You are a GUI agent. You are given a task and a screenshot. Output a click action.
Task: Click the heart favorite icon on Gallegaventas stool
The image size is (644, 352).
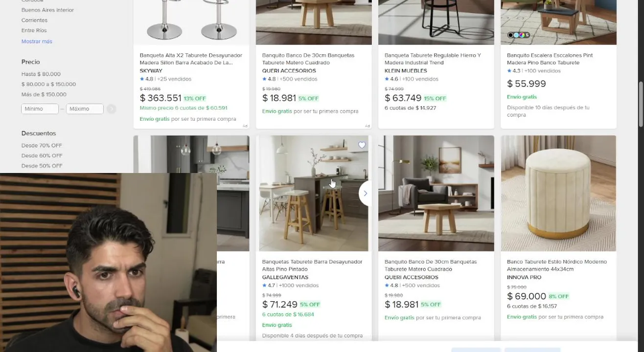362,145
